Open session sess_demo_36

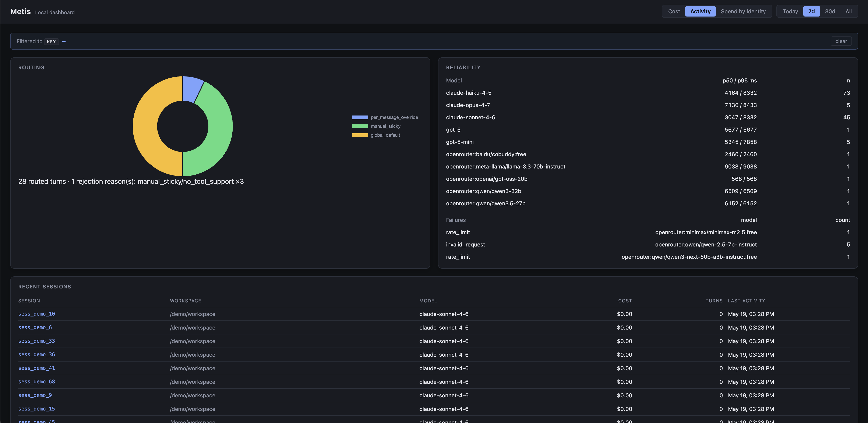[x=36, y=354]
